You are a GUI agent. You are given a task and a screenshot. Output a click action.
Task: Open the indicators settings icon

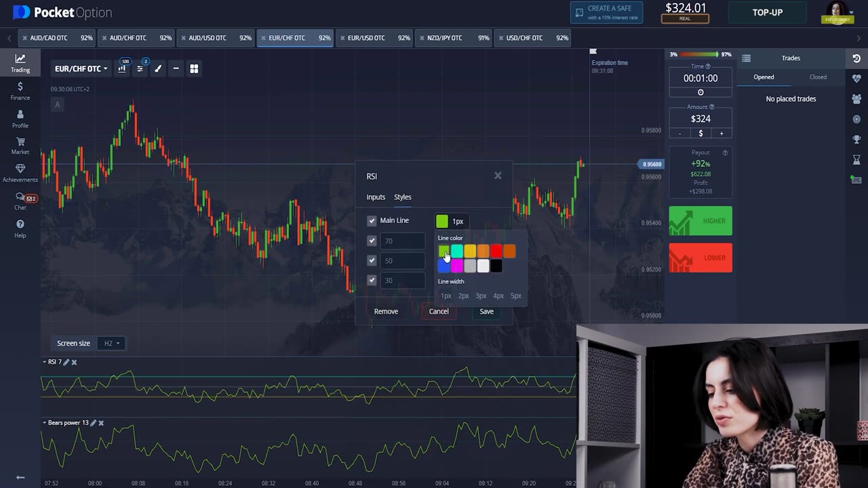[140, 68]
